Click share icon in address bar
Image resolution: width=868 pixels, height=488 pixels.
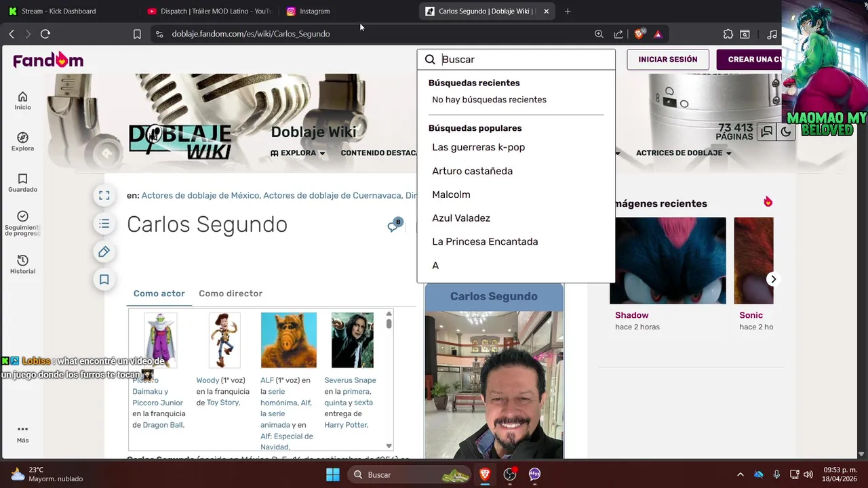(x=618, y=34)
